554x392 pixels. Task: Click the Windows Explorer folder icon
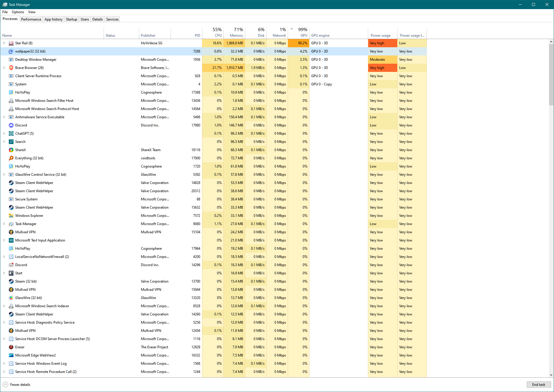[x=11, y=216]
